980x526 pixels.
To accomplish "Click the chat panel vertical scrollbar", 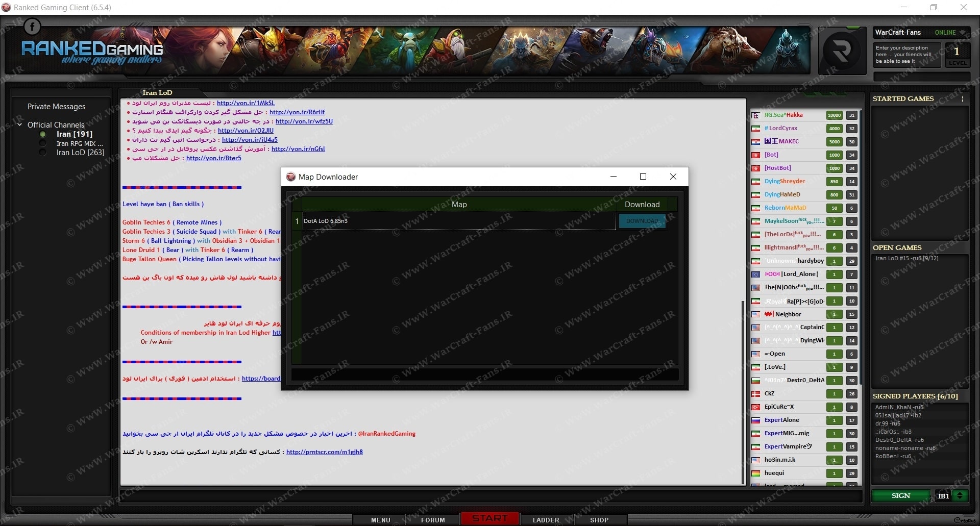I will pyautogui.click(x=743, y=393).
